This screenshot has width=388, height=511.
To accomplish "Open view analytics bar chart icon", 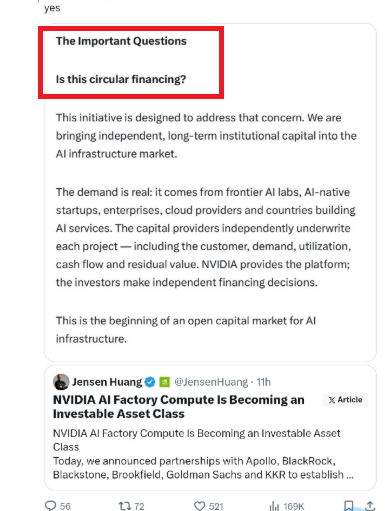I will [274, 506].
